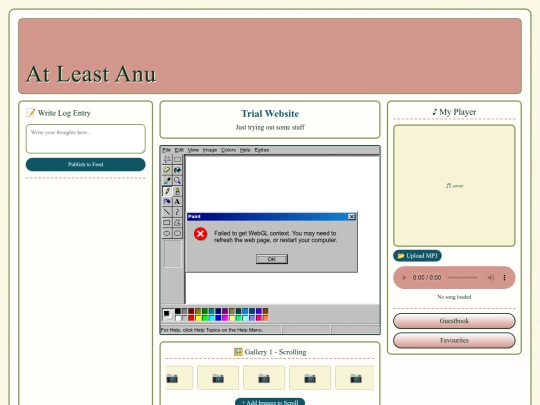Open the View menu in Paint
Image resolution: width=540 pixels, height=405 pixels.
pos(193,150)
